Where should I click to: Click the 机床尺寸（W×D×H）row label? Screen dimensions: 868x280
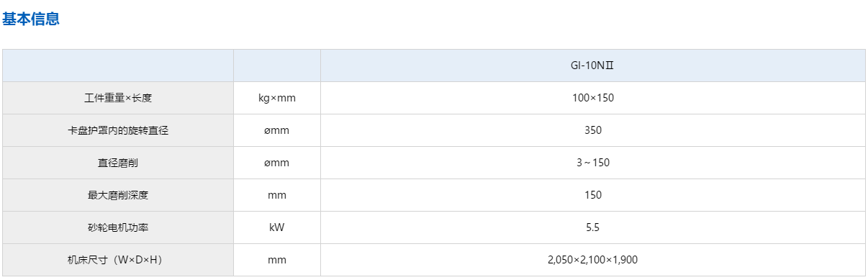coord(118,260)
